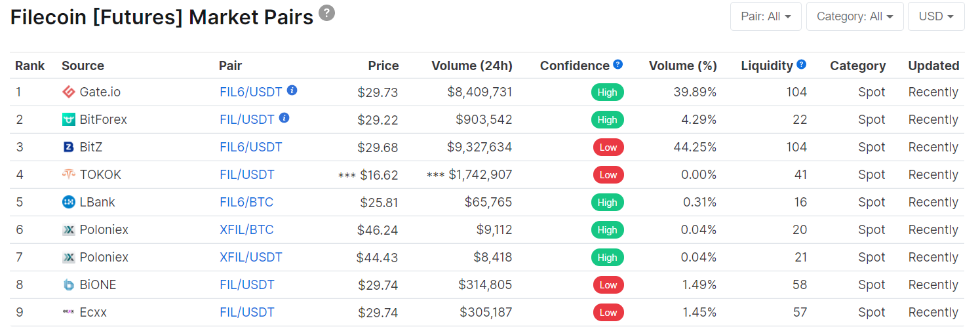Image resolution: width=980 pixels, height=333 pixels.
Task: Click the High confidence badge for Gate.io
Action: click(607, 92)
